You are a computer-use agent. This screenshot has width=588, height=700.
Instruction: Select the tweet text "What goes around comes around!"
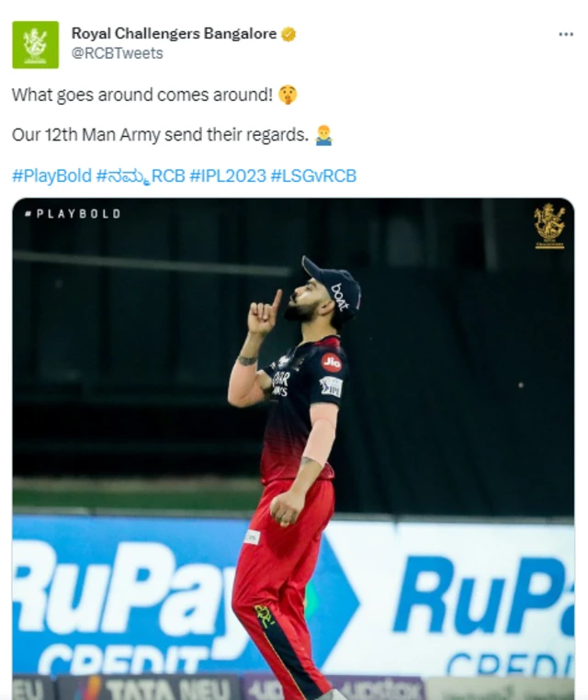point(142,95)
